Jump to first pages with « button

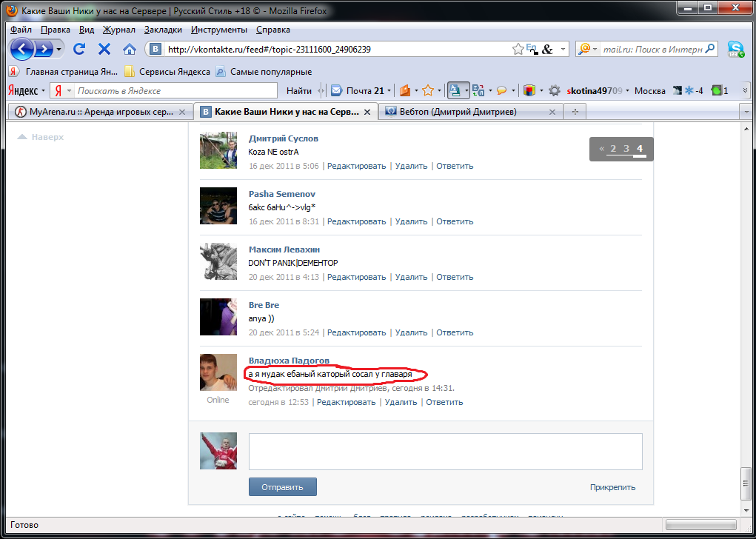click(602, 149)
